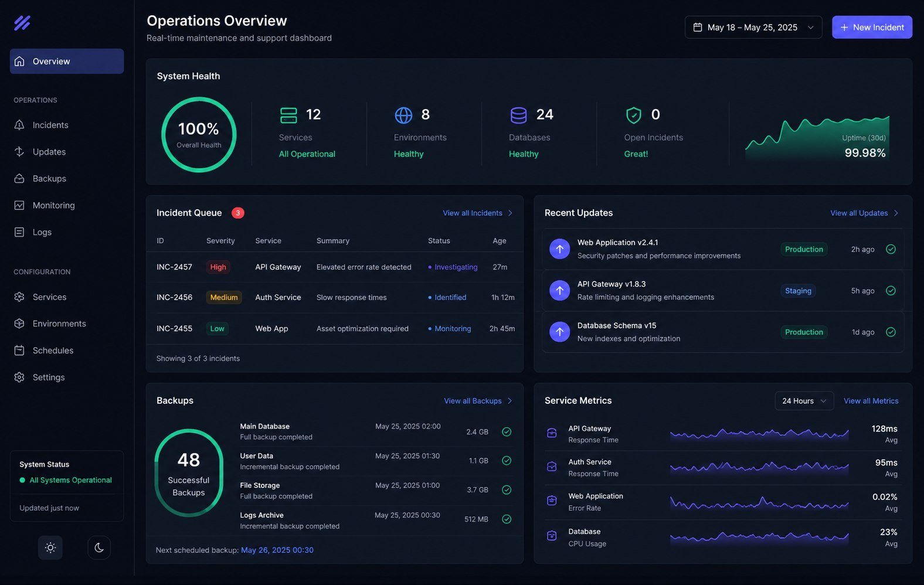Image resolution: width=924 pixels, height=585 pixels.
Task: Click the API Gateway v1.8.3 upload arrow icon
Action: 559,290
